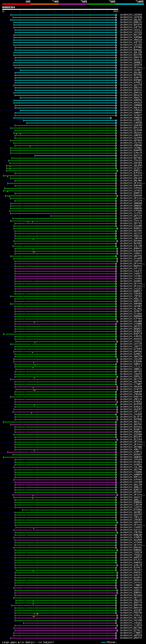Screen dimensions: 146x644
Task: Select hit label UniRef100_A3F7Q2
Action: coord(131,27)
